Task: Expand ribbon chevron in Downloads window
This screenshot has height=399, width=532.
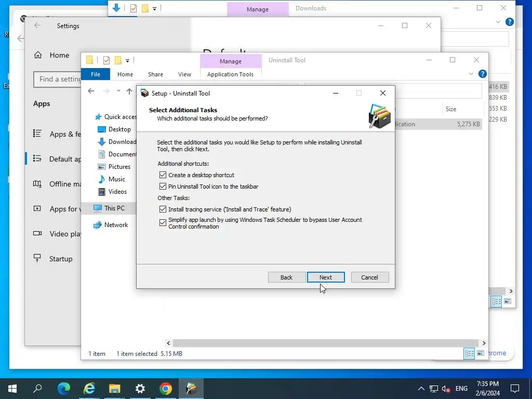Action: click(x=498, y=22)
